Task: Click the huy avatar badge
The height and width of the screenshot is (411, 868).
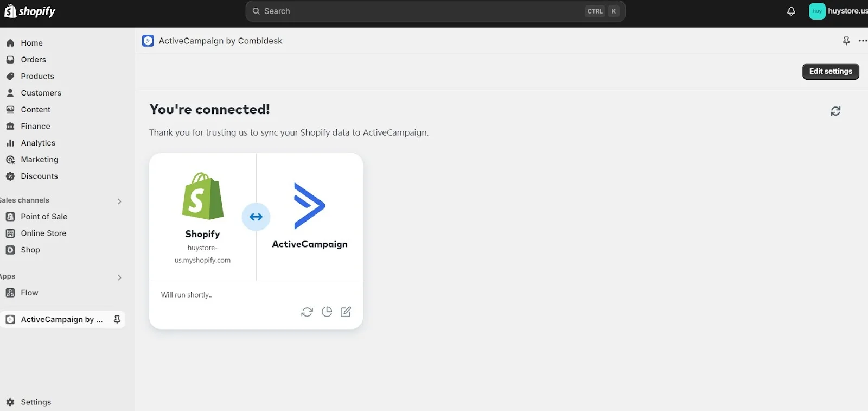Action: tap(817, 11)
